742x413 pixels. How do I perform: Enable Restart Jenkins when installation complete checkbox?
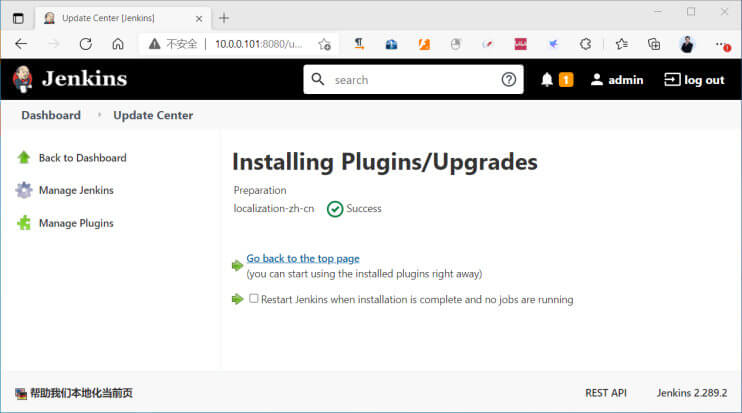click(x=254, y=299)
